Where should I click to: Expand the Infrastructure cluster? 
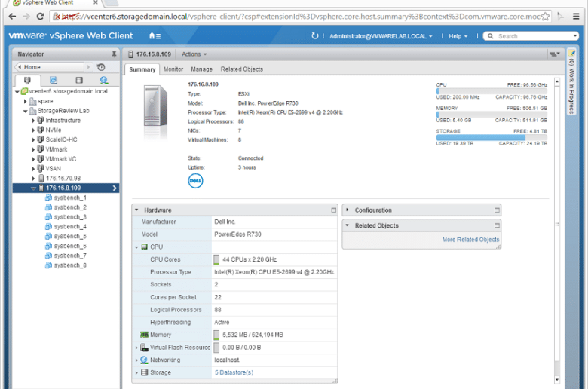[x=33, y=121]
